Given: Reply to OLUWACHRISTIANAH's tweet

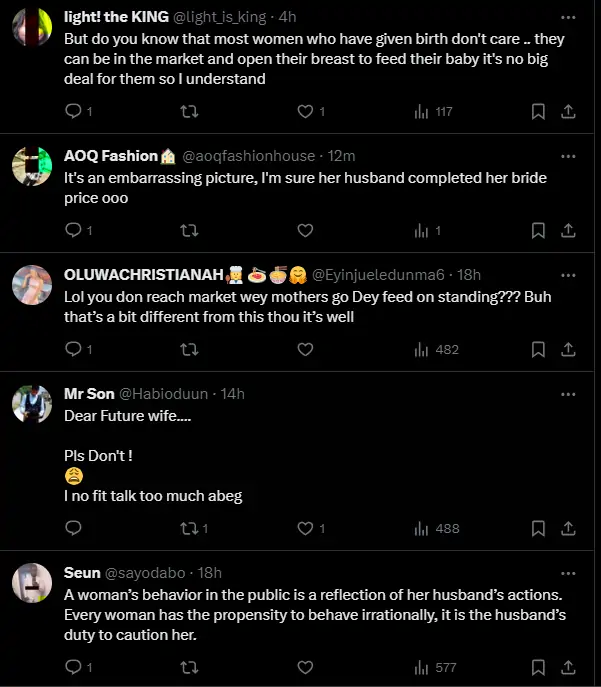Looking at the screenshot, I should coord(72,349).
